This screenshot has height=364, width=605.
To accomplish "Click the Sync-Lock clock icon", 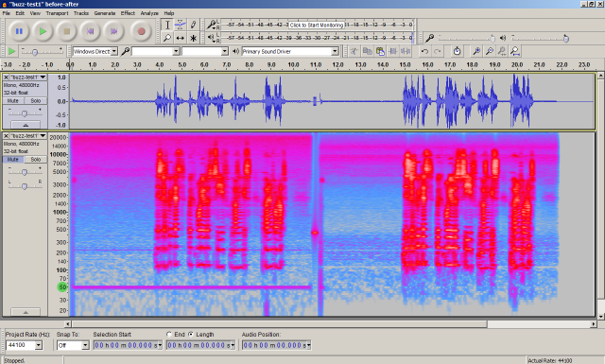I will [457, 51].
